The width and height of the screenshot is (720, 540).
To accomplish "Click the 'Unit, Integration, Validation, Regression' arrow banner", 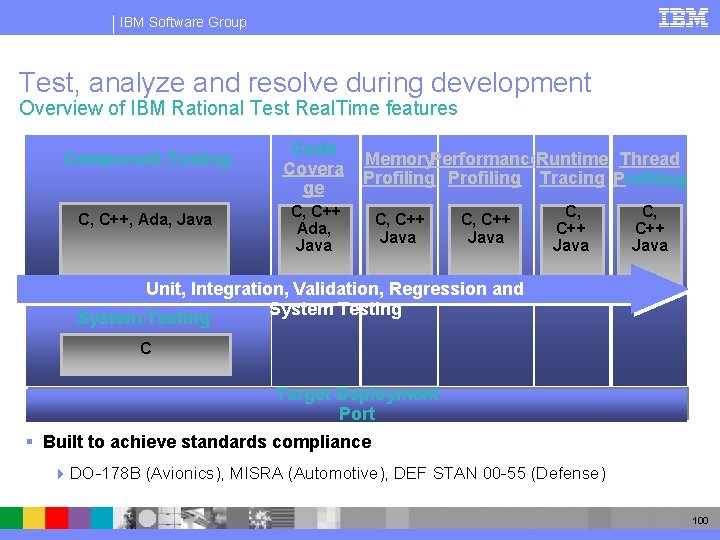I will coord(352,290).
